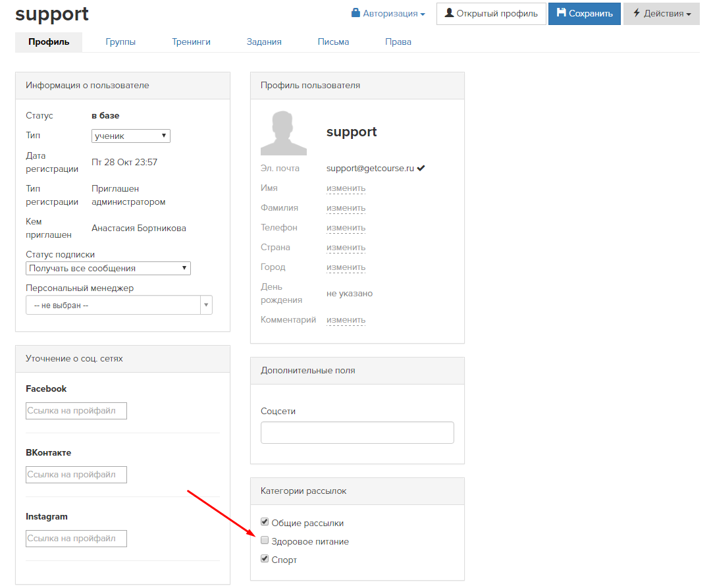Click the Соцсети additional field input
This screenshot has width=711, height=588.
[x=357, y=433]
